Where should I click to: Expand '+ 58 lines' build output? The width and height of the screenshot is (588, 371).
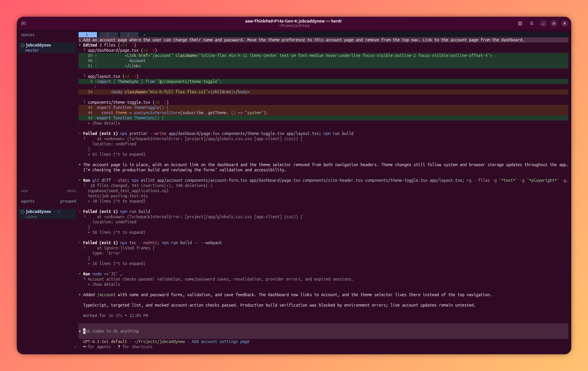117,232
